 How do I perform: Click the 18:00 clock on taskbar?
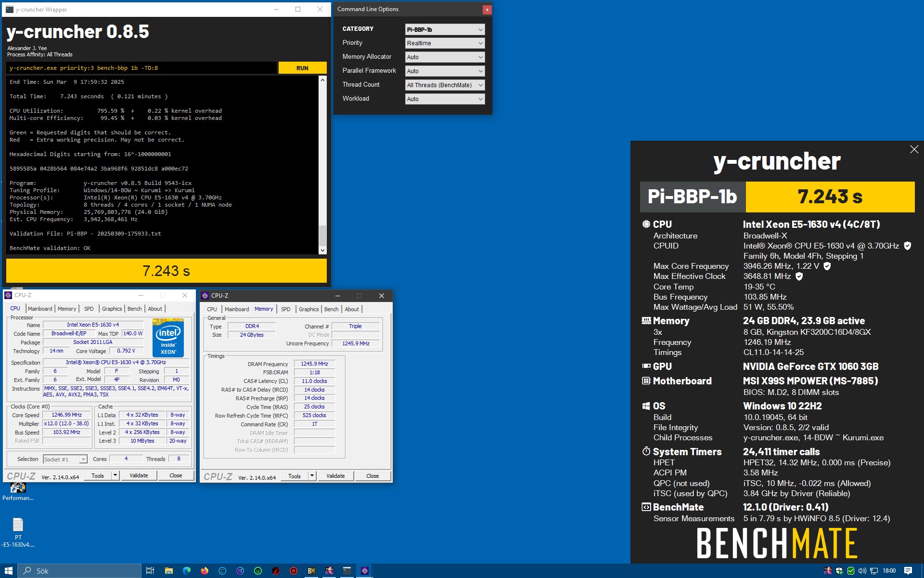[x=889, y=571]
